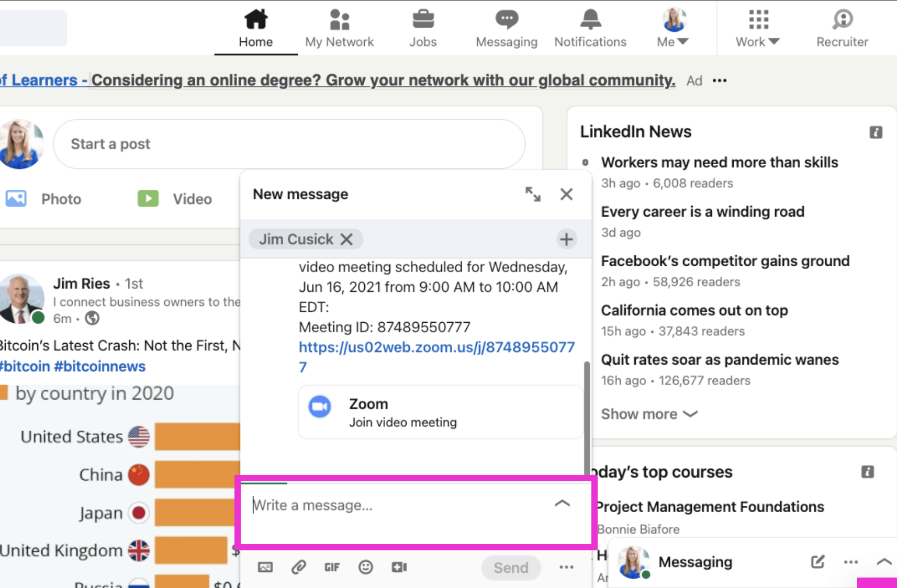This screenshot has height=588, width=897.
Task: Click the #bitcoinnews hashtag
Action: point(100,366)
